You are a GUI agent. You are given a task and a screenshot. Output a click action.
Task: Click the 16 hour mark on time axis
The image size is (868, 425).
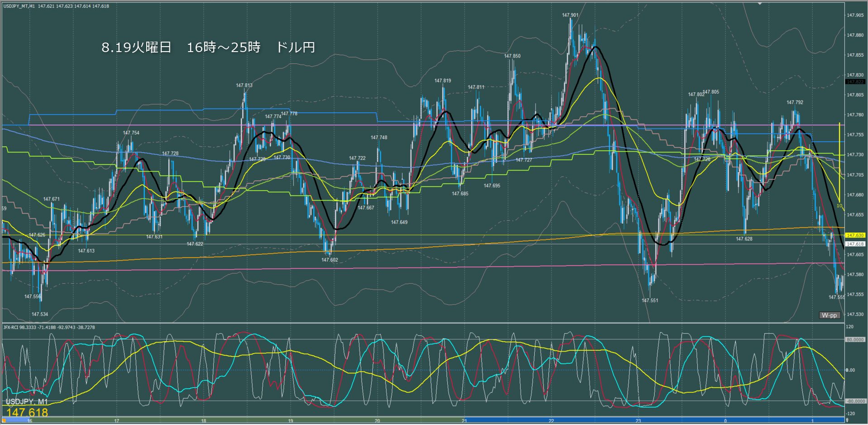(29, 421)
